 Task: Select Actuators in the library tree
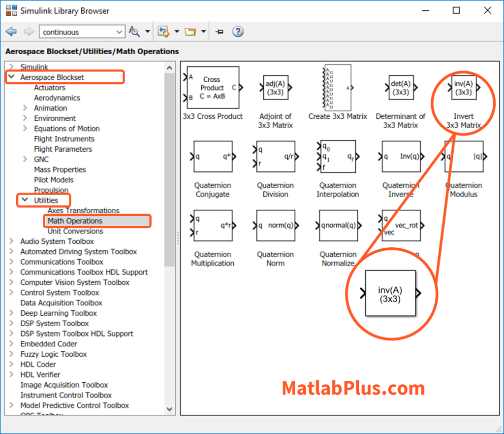[x=50, y=88]
